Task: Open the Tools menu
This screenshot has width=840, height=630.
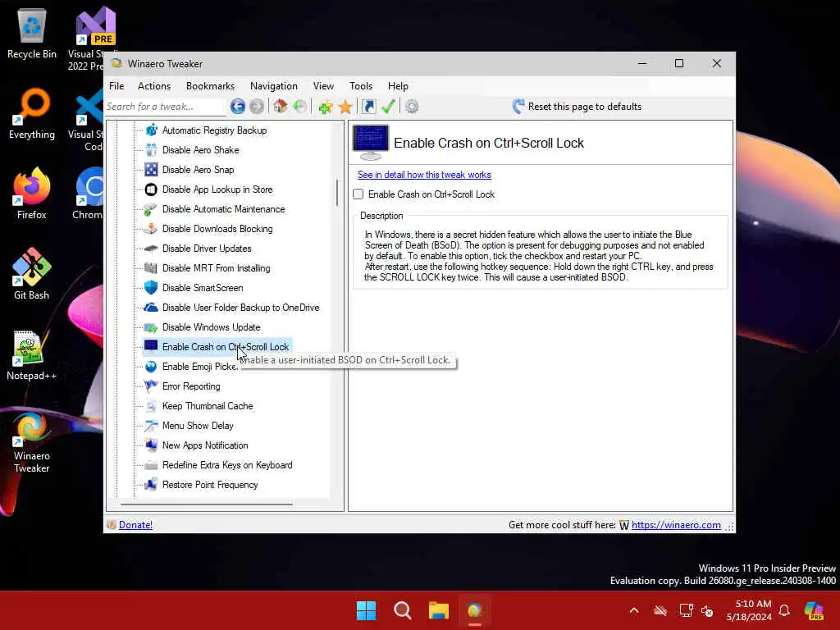Action: [x=361, y=85]
